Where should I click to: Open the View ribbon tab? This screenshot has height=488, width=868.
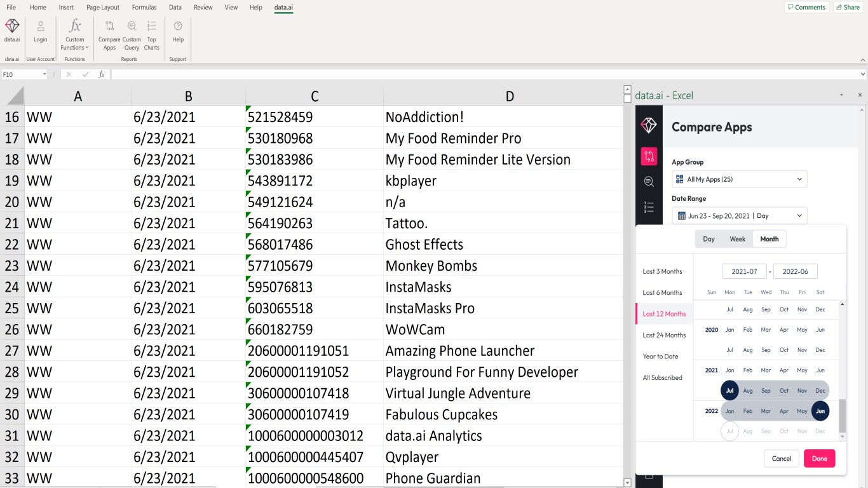(231, 8)
